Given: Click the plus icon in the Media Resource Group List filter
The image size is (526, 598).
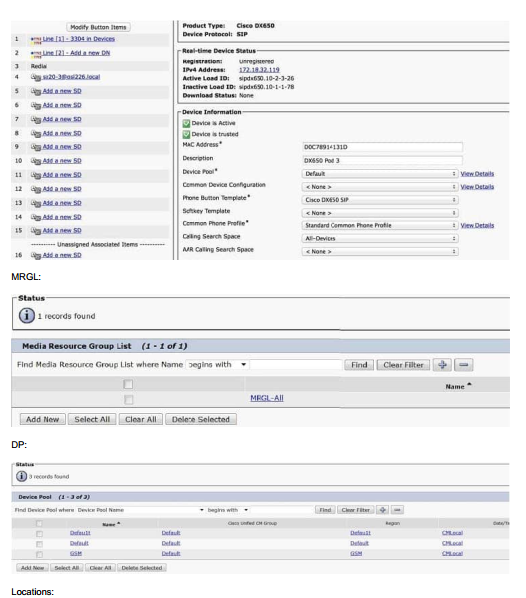Looking at the screenshot, I should click(442, 365).
